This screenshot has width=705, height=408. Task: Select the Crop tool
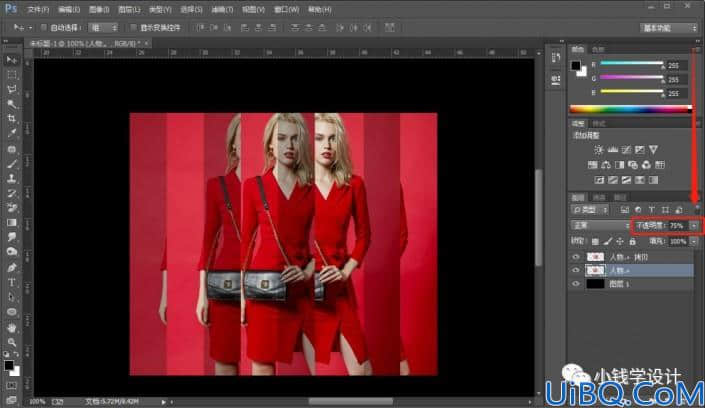click(12, 119)
